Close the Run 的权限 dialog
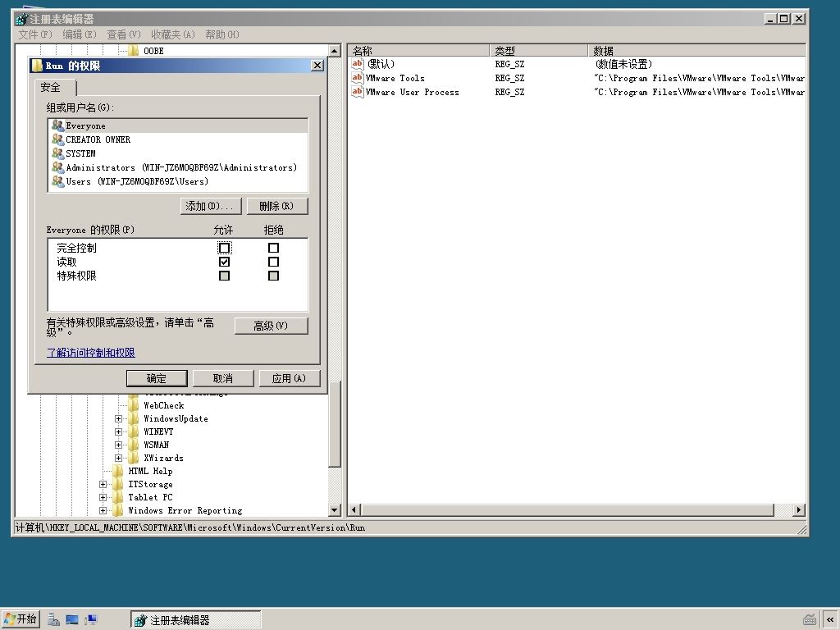Image resolution: width=840 pixels, height=630 pixels. [317, 66]
